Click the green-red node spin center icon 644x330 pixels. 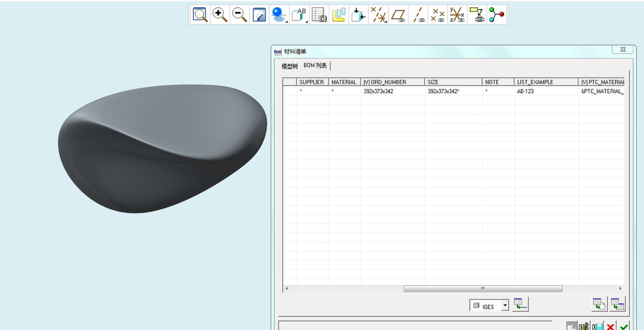point(497,15)
